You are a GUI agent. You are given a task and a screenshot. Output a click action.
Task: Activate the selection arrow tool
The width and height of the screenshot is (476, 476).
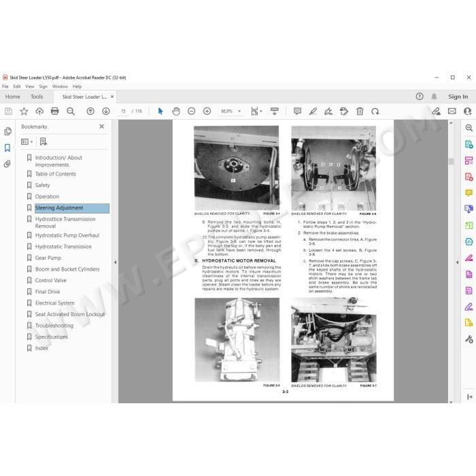[160, 112]
